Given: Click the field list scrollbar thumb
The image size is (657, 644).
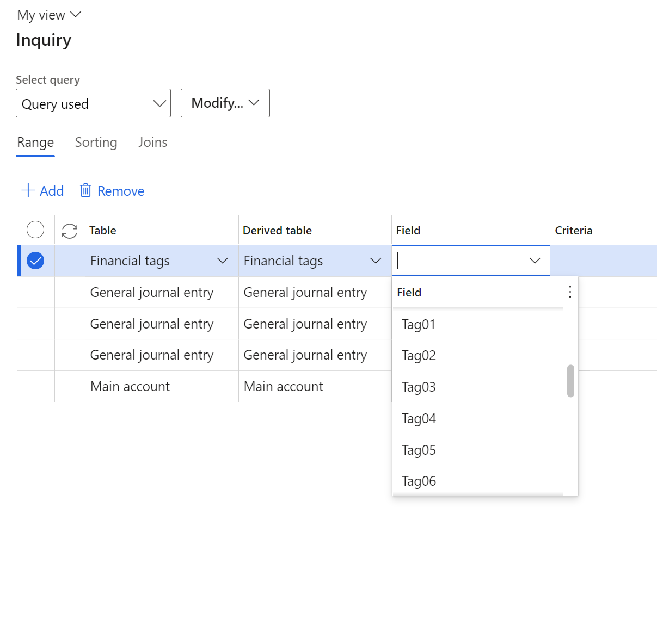Looking at the screenshot, I should point(570,381).
